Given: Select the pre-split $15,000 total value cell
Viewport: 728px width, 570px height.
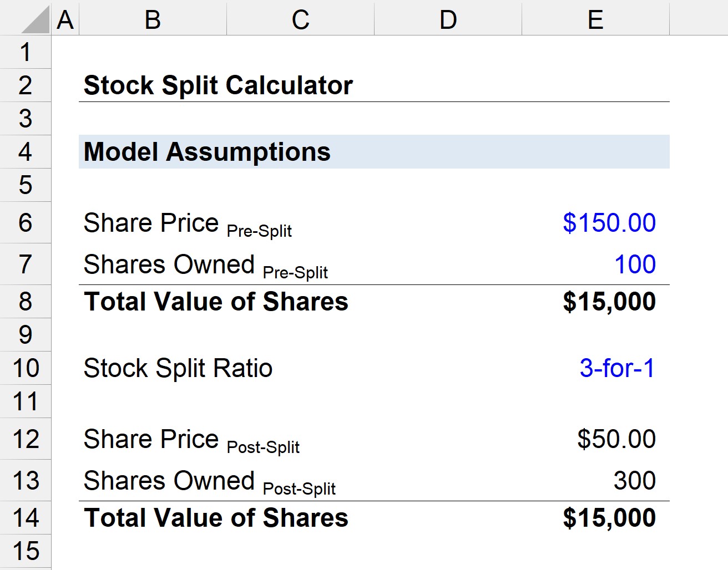Looking at the screenshot, I should tap(609, 302).
